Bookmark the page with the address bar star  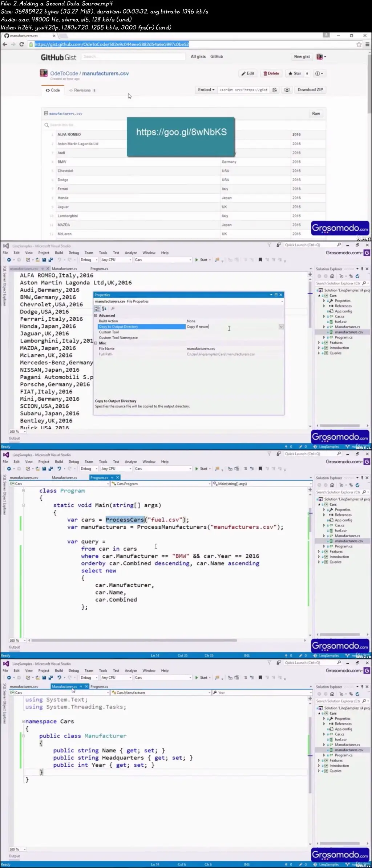click(x=359, y=44)
